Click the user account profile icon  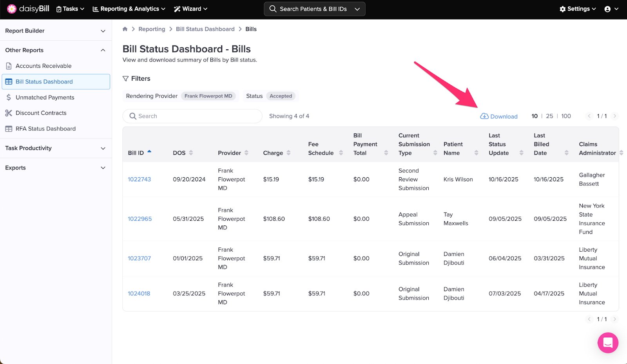[607, 9]
